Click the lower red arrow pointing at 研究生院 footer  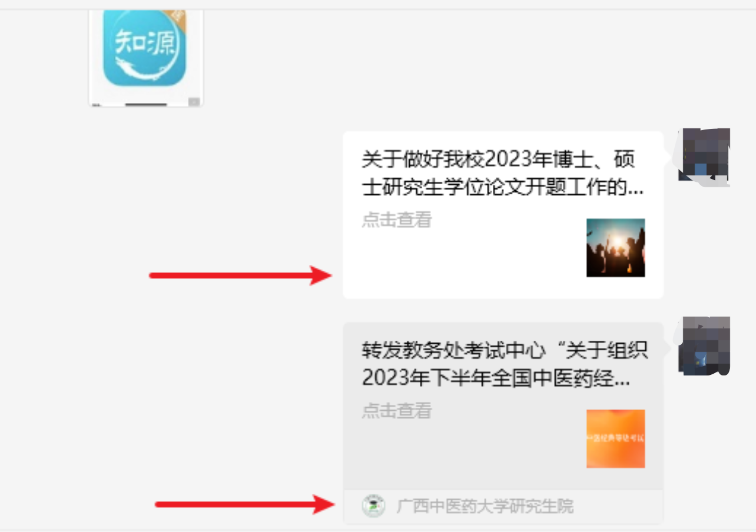243,504
